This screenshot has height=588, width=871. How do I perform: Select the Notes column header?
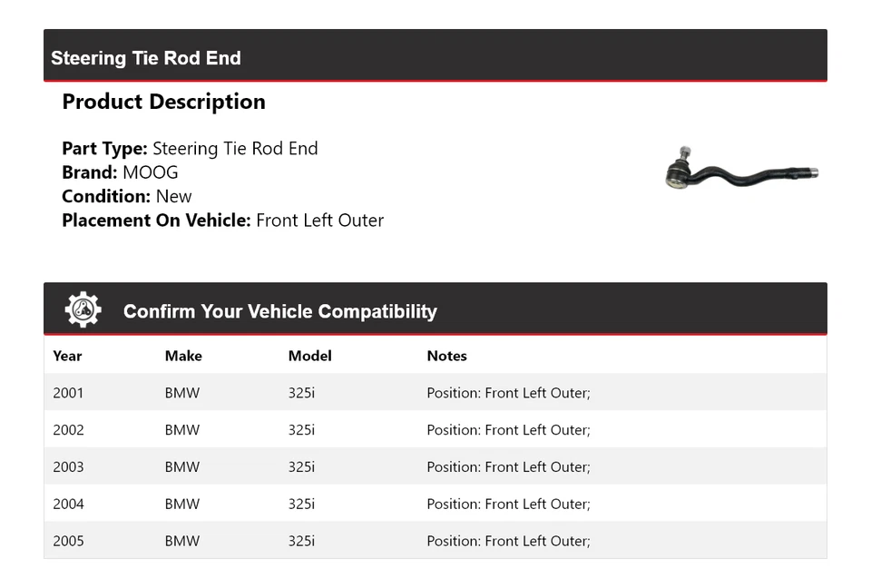(446, 356)
